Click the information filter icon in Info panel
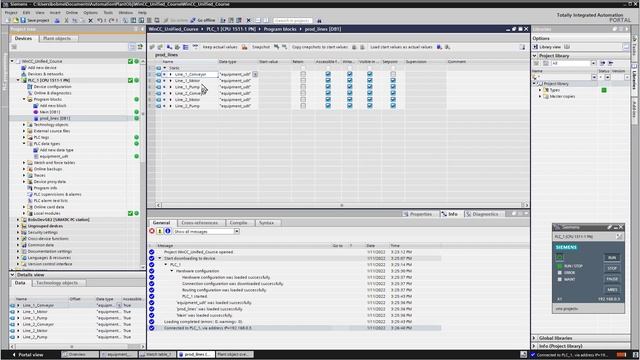Screen dimensions: 640x360 click(167, 231)
